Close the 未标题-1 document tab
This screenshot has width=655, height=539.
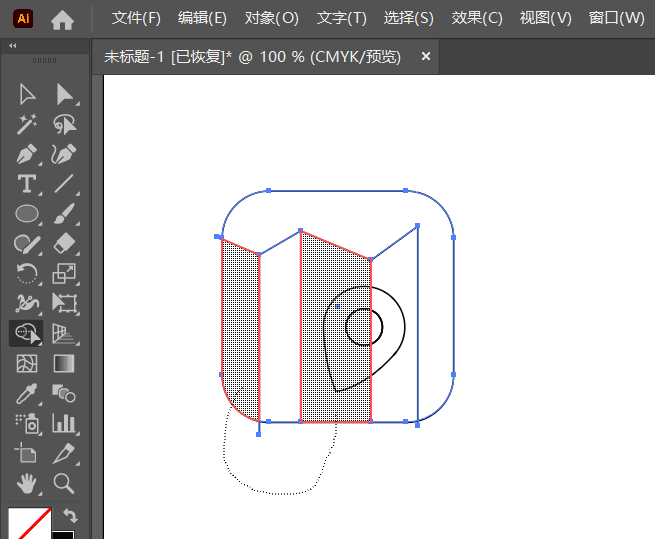(426, 56)
